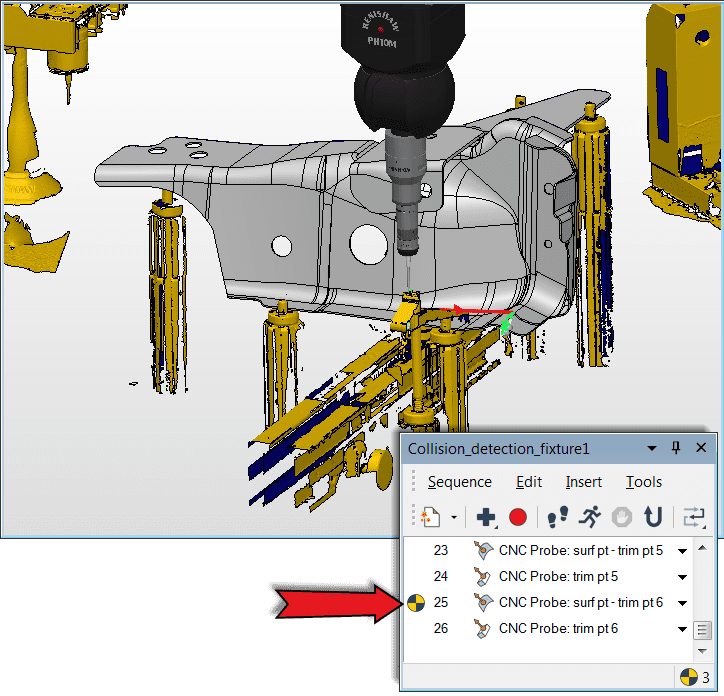Expand dropdown for step 23 surf pt
724x696 pixels.
click(683, 550)
